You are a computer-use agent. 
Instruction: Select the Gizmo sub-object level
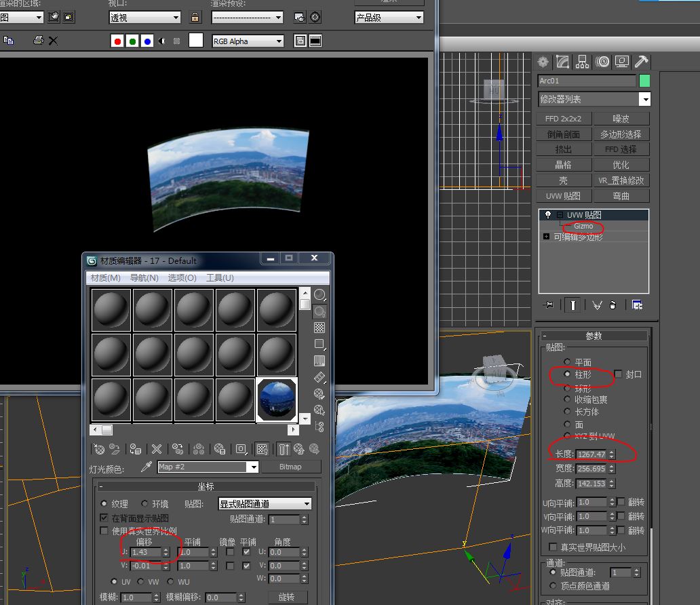(583, 226)
